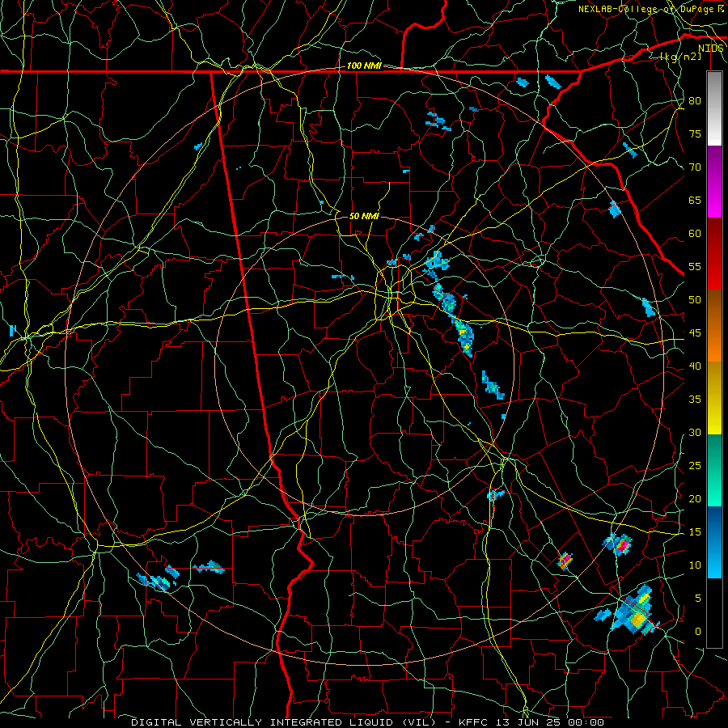Select scale value 60 on legend

coord(695,234)
